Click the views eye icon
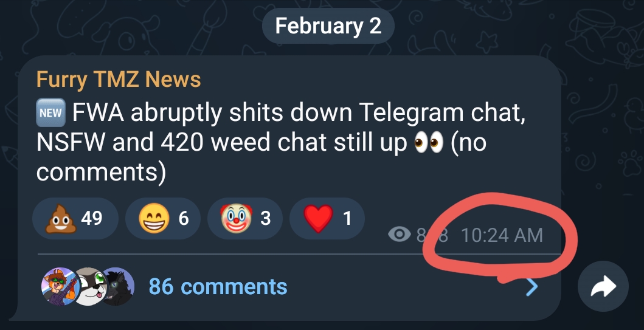The width and height of the screenshot is (644, 330). 399,235
